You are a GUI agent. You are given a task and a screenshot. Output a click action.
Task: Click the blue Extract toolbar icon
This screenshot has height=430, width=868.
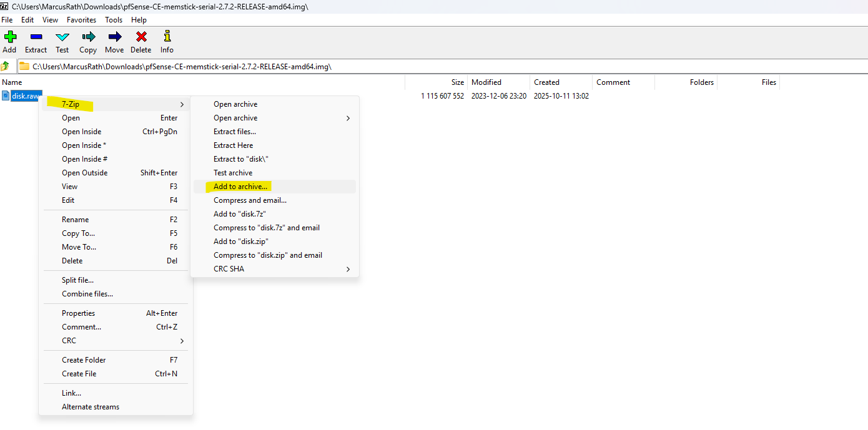36,37
